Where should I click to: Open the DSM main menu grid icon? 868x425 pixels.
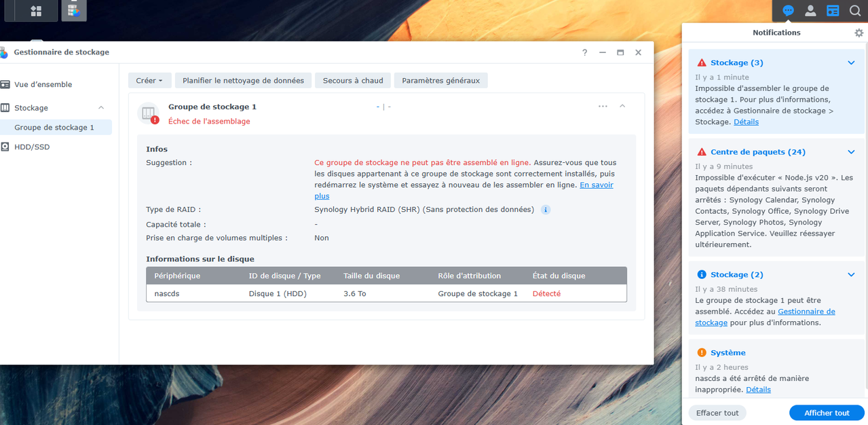pyautogui.click(x=36, y=11)
